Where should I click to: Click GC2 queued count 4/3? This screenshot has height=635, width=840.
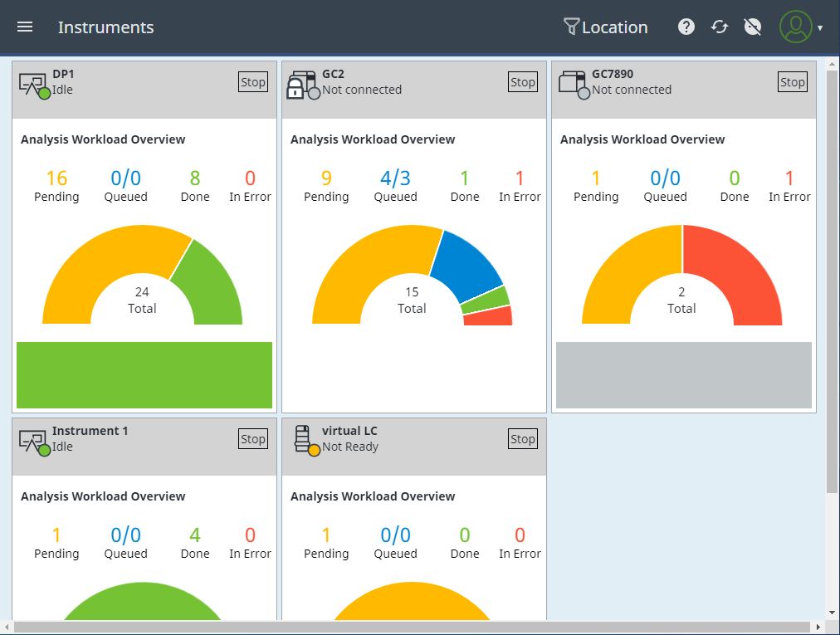pyautogui.click(x=395, y=178)
